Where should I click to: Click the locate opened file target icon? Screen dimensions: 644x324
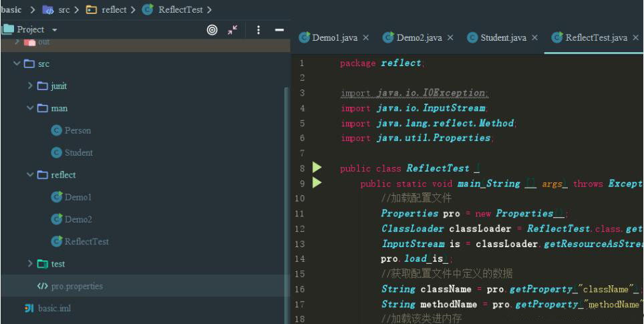tap(212, 30)
